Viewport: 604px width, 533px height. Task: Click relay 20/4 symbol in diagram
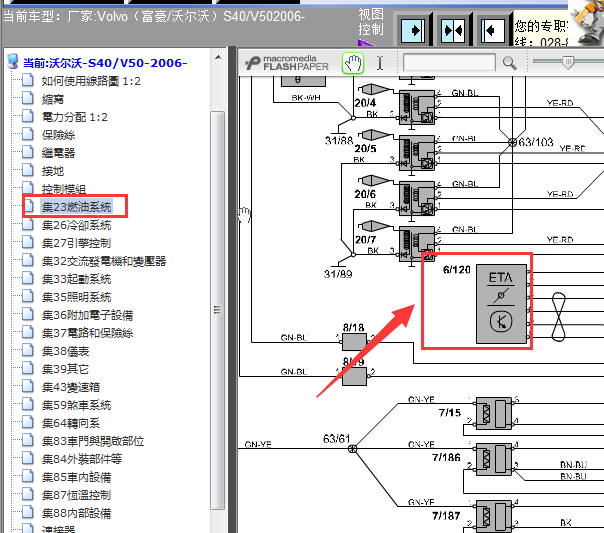click(417, 107)
